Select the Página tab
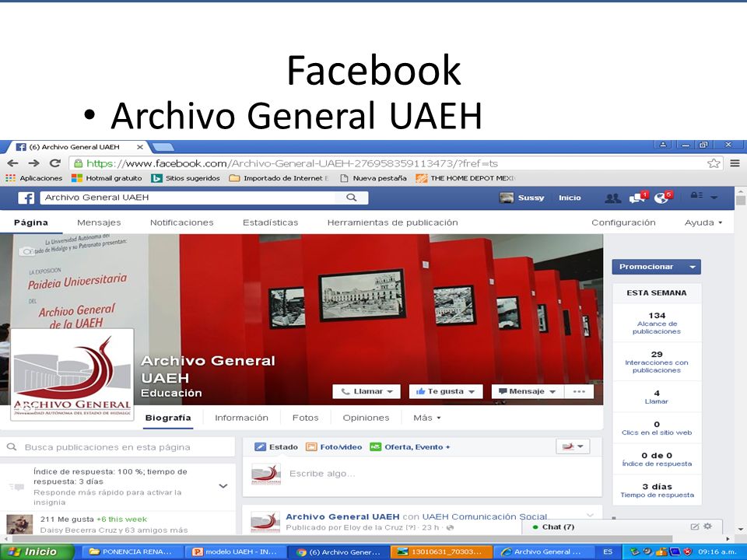Image resolution: width=747 pixels, height=560 pixels. [31, 222]
